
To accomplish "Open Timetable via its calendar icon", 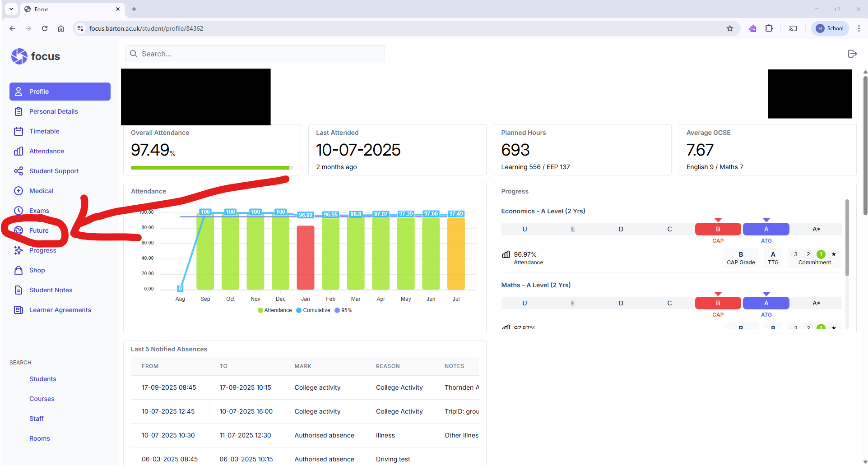I will click(19, 131).
